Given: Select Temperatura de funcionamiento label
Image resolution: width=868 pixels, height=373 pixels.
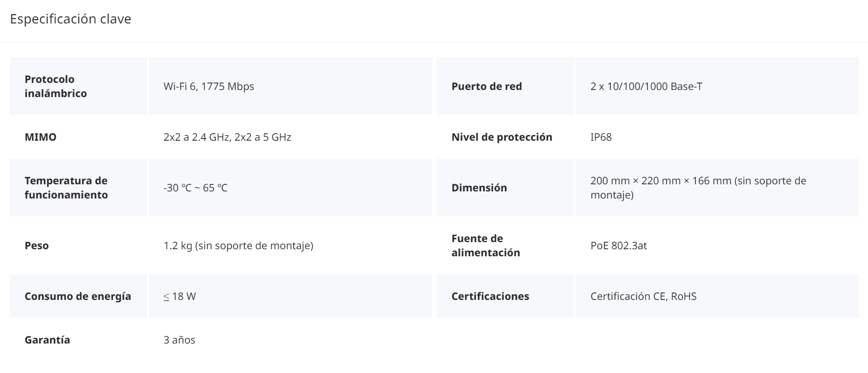Looking at the screenshot, I should click(x=66, y=188).
